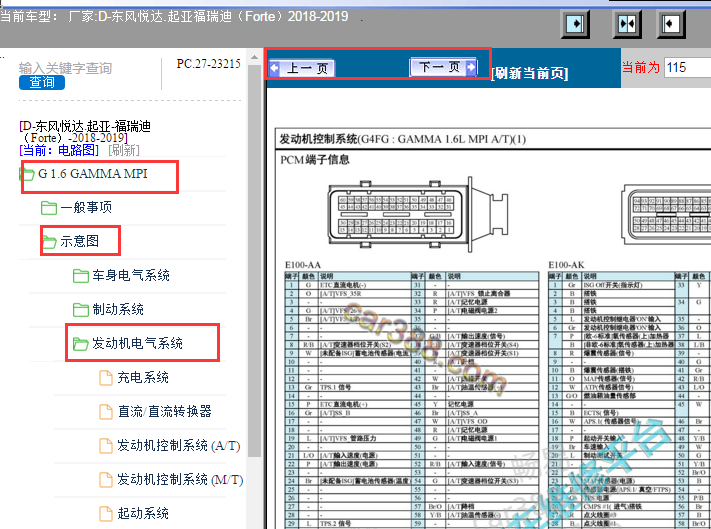Collapse the G 1.6 GAMMA MPI folder
The width and height of the screenshot is (711, 529).
click(x=93, y=174)
